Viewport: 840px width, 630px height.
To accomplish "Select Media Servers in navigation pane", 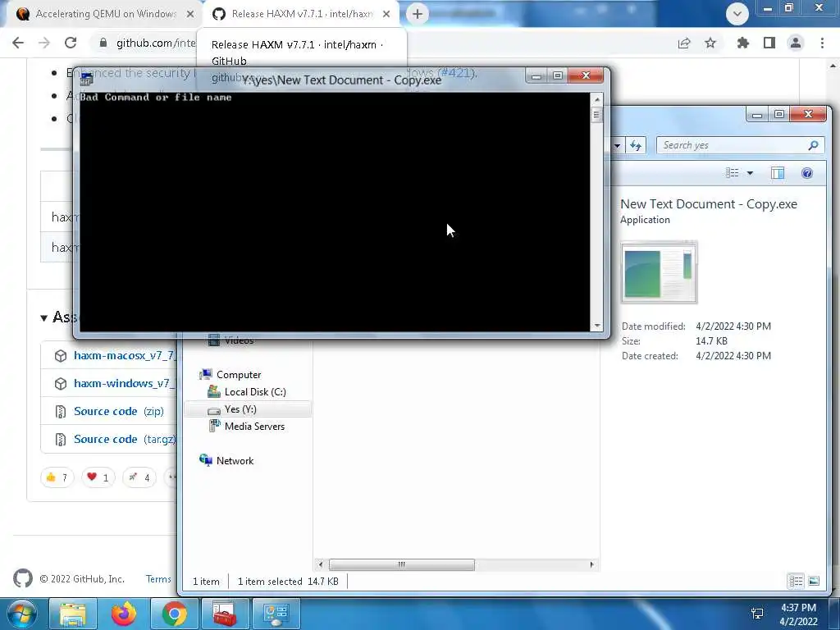I will point(254,427).
